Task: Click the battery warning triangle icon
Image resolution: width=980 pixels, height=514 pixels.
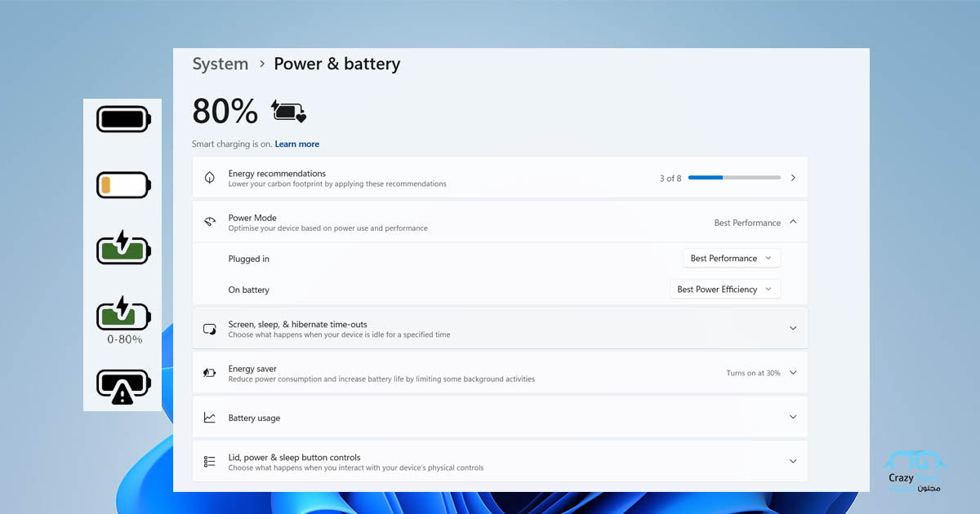Action: click(123, 387)
